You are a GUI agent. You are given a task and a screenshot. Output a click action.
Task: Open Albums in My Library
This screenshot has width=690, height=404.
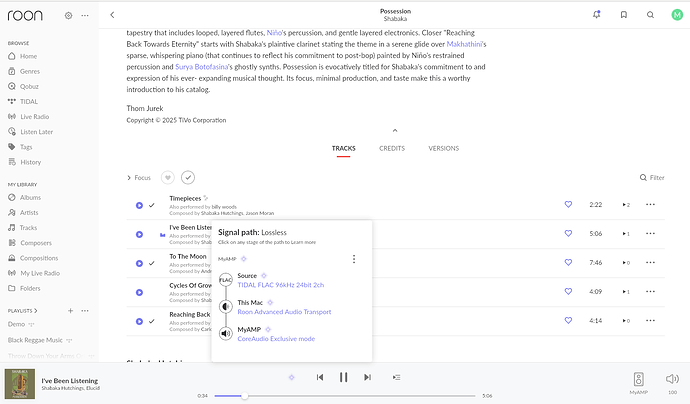[x=24, y=198]
